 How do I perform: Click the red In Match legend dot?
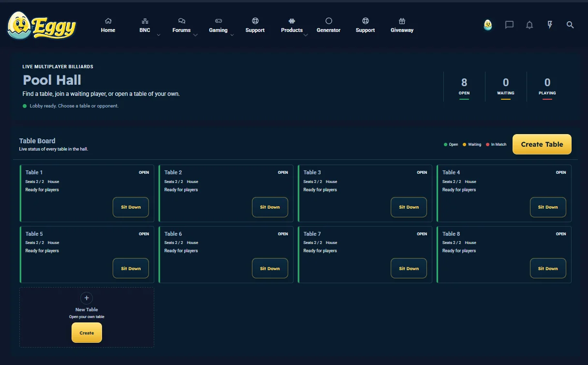pos(488,144)
